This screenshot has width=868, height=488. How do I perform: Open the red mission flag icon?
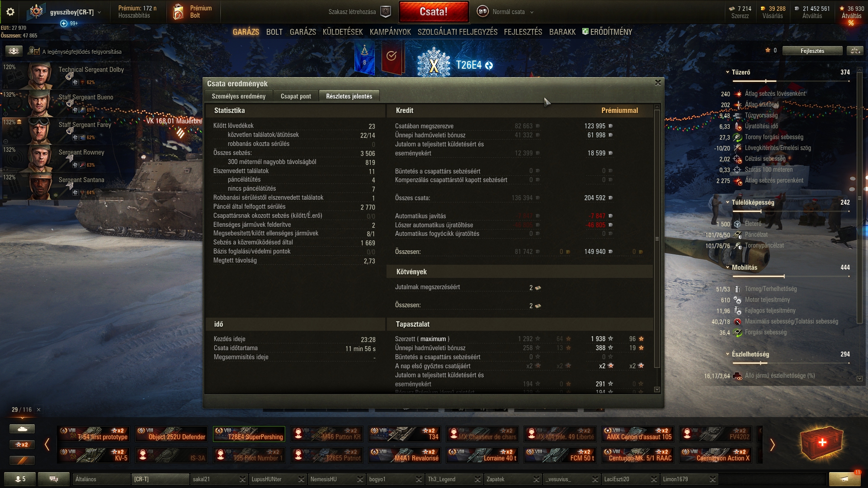392,57
